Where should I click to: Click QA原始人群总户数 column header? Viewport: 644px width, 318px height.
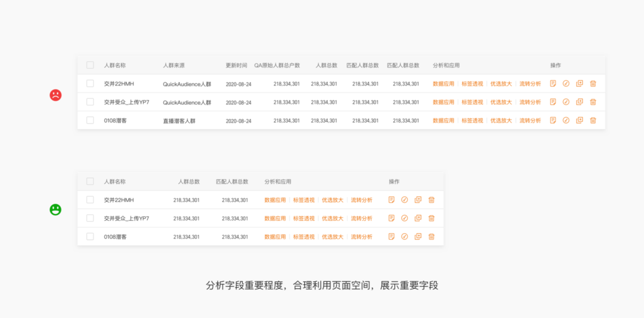277,65
